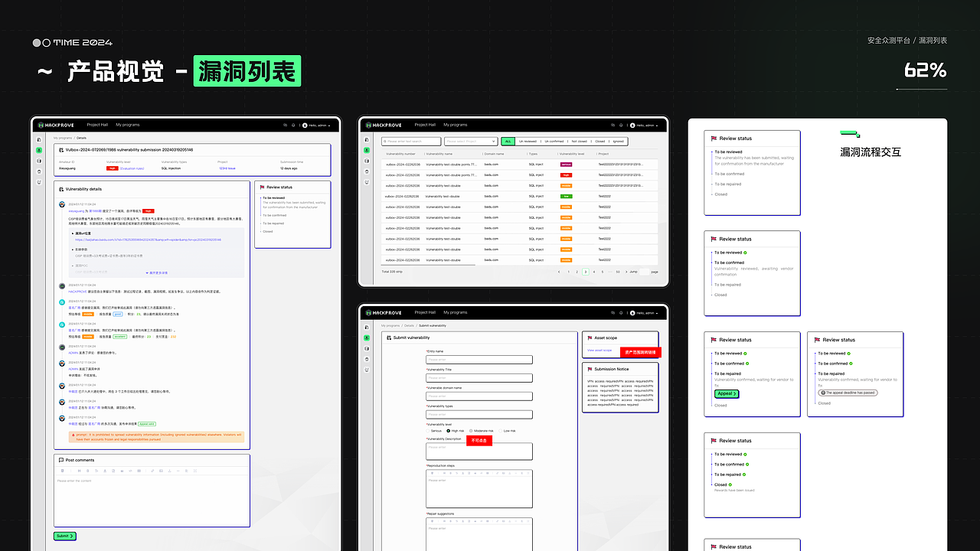Viewport: 980px width, 551px height.
Task: Select the Ignored filter tab
Action: (618, 142)
